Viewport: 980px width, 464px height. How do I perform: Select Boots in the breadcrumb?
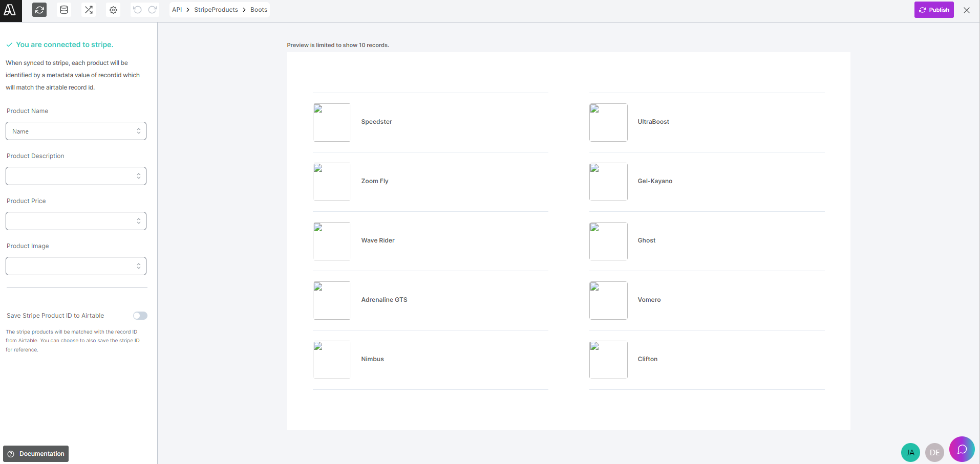point(259,10)
